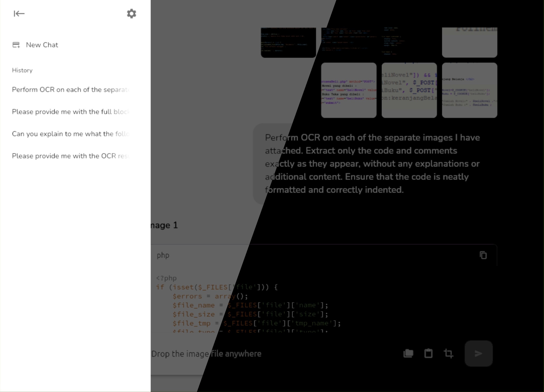
Task: Open the beliNovel $_POST code thumbnail
Action: click(409, 90)
